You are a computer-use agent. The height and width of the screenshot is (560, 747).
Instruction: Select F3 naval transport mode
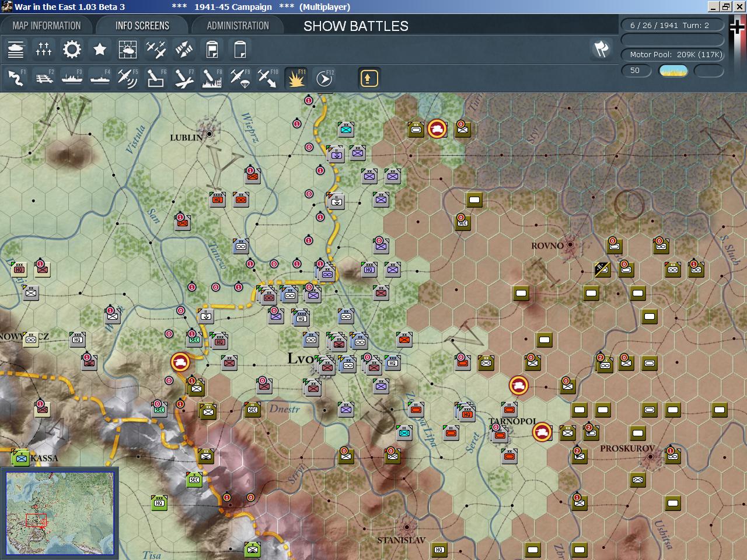click(x=72, y=78)
